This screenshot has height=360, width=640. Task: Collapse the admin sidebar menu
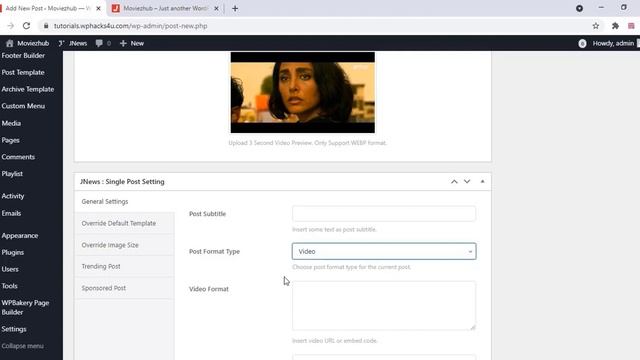[22, 346]
